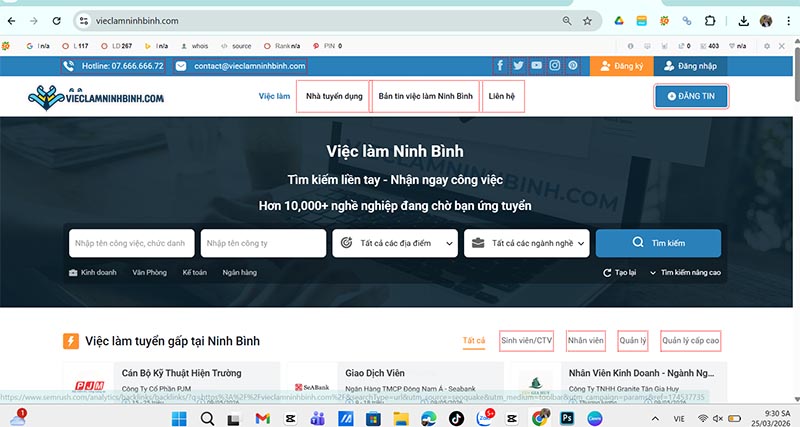Select the 'Sinh viên/CTV' tab
This screenshot has height=427, width=800.
click(527, 340)
